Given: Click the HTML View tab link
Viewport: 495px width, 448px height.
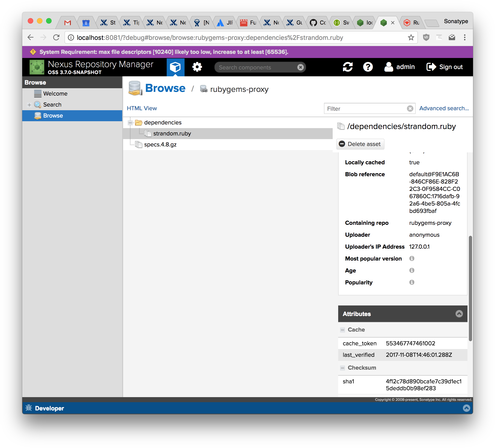Looking at the screenshot, I should pos(141,108).
